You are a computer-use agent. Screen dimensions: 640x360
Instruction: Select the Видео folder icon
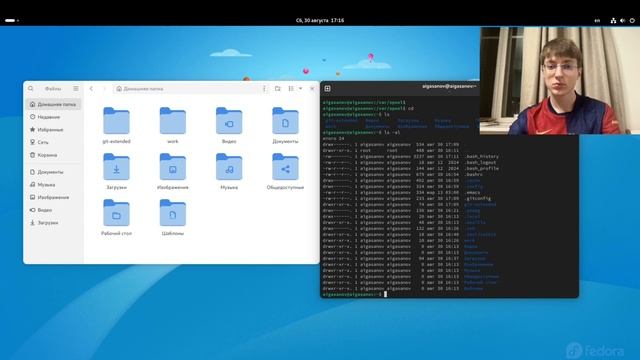tap(229, 121)
